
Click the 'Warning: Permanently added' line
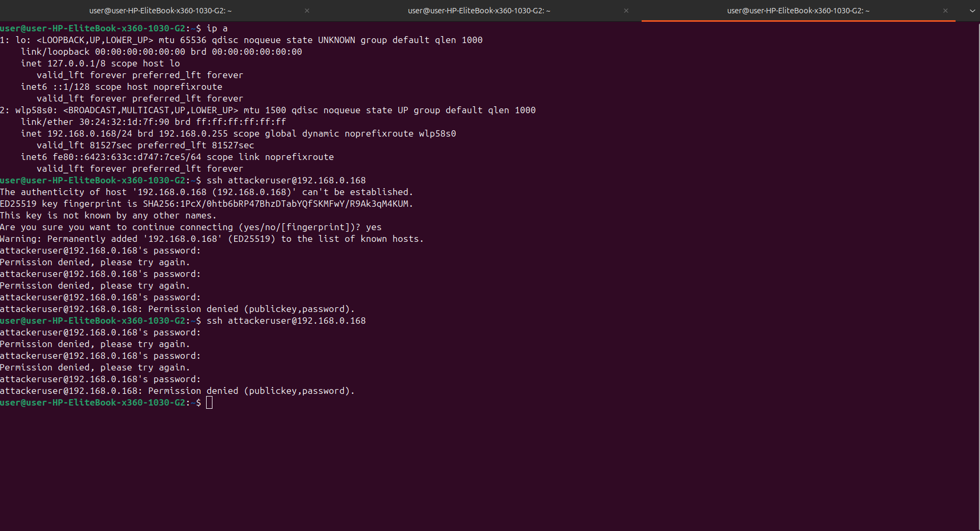(x=211, y=239)
